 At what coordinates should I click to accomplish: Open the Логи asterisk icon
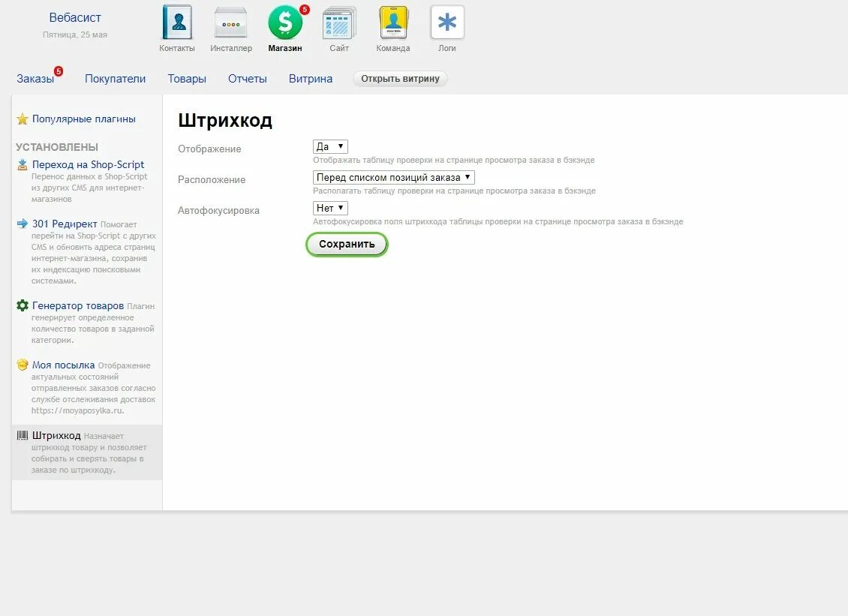click(x=447, y=23)
